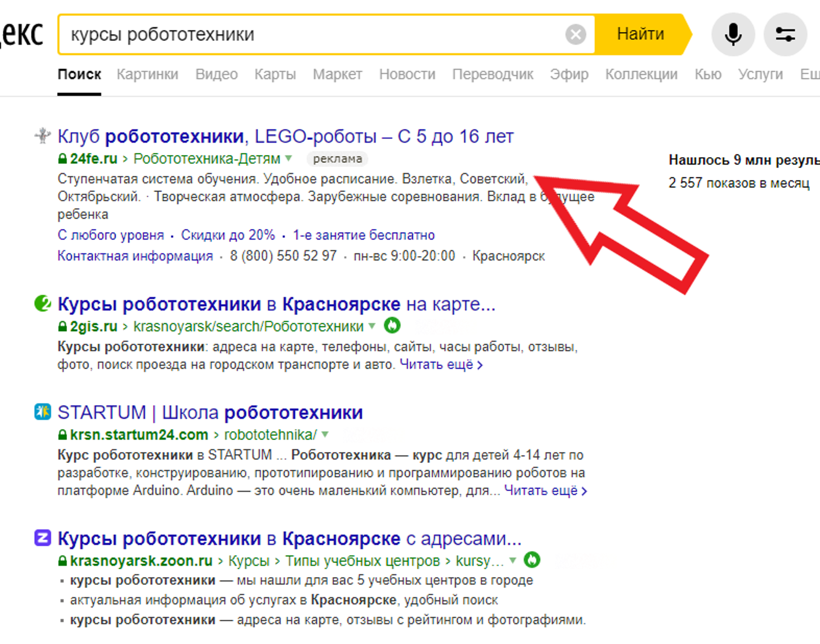
Task: Switch to the Видео tab
Action: (217, 74)
